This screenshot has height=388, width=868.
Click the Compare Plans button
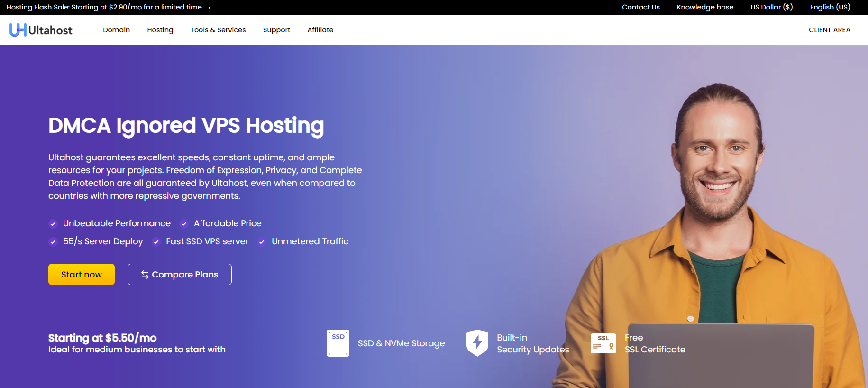click(x=180, y=275)
